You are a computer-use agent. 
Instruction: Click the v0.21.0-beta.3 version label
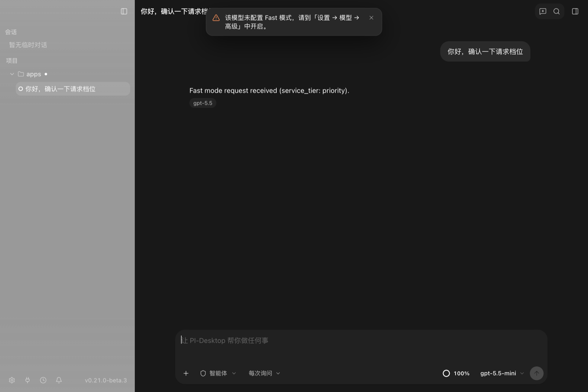coord(106,380)
